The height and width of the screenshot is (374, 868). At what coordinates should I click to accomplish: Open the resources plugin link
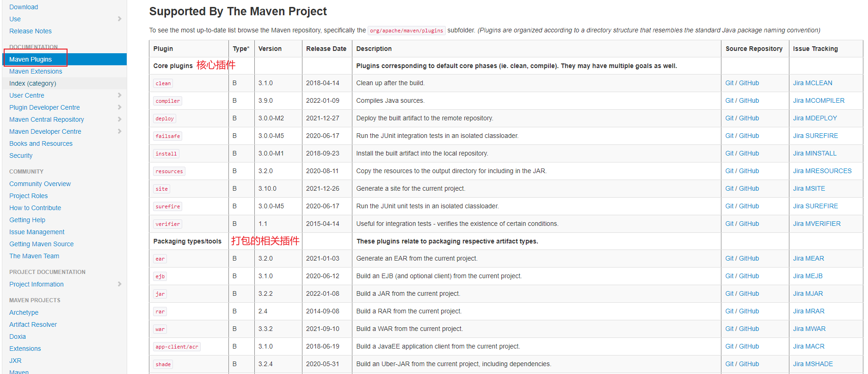coord(169,171)
